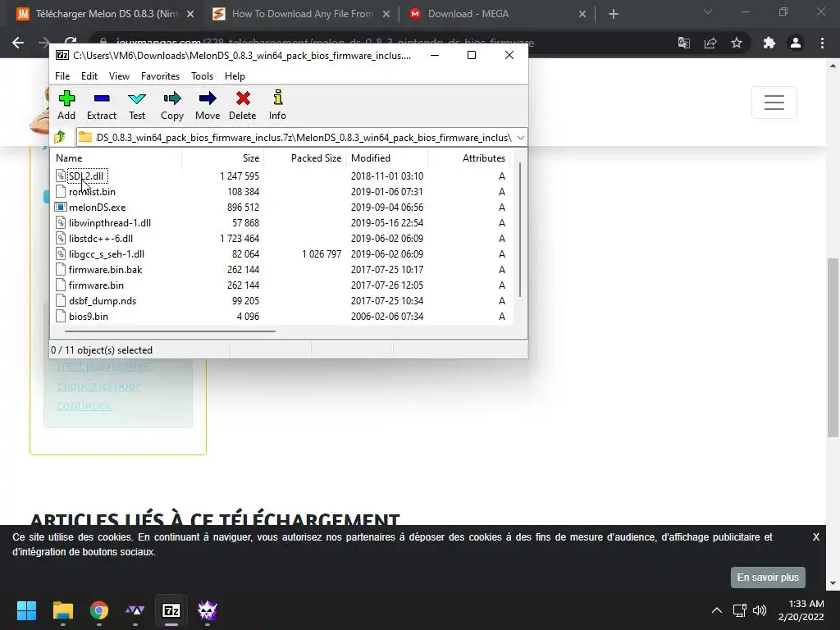Click the browser page vertical scrollbar
This screenshot has height=630, width=840.
click(833, 347)
